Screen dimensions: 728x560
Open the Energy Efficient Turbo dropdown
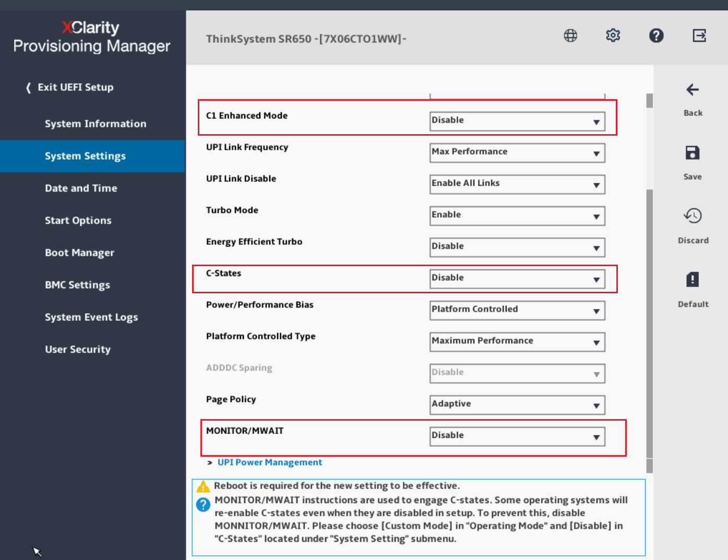point(517,247)
